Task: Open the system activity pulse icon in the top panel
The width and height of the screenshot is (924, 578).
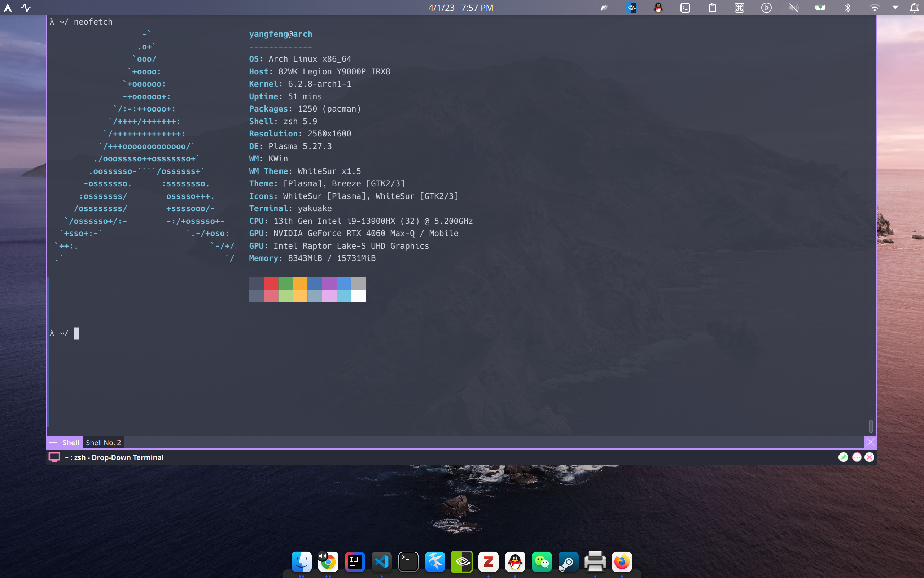Action: coord(26,8)
